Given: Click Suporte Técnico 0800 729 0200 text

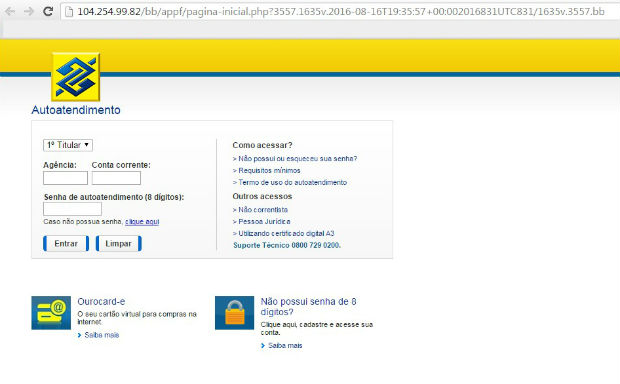Looking at the screenshot, I should coord(287,245).
